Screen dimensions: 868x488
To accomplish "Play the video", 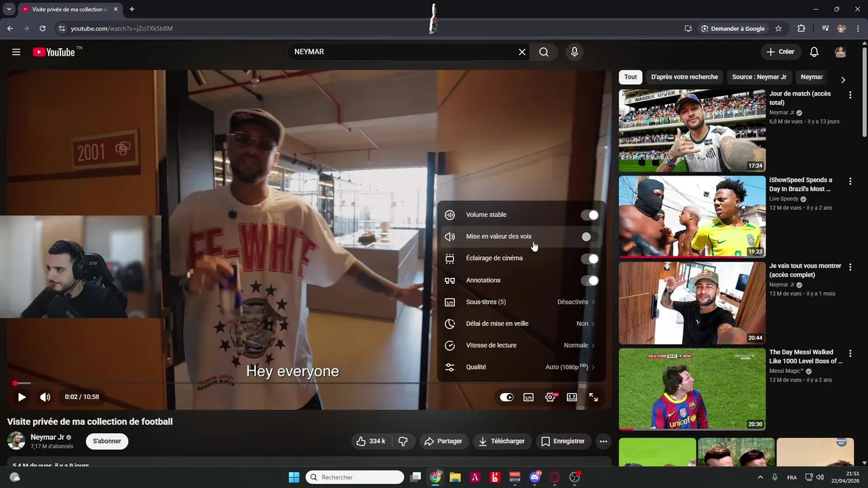I will click(22, 397).
